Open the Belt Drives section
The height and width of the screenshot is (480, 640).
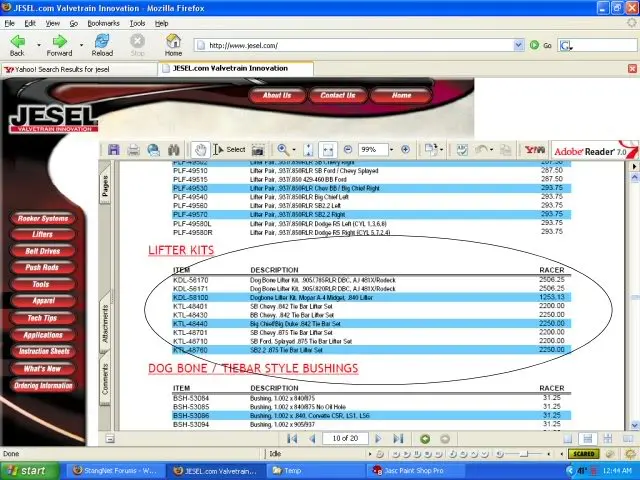43,251
